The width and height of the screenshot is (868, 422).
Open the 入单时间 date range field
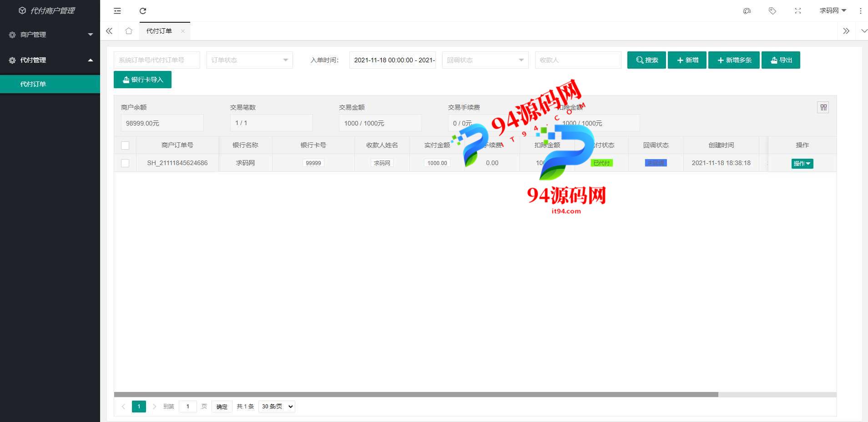point(393,60)
